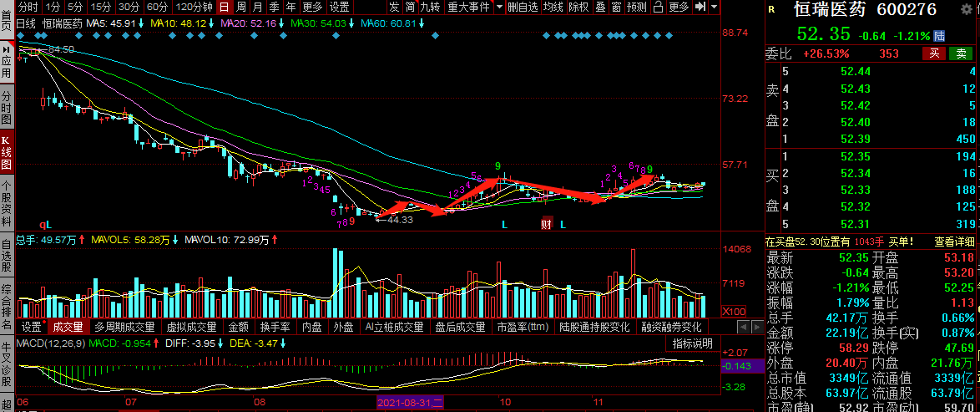Toggle 重大事件 markers on chart
Viewport: 980px width, 412px height.
469,7
